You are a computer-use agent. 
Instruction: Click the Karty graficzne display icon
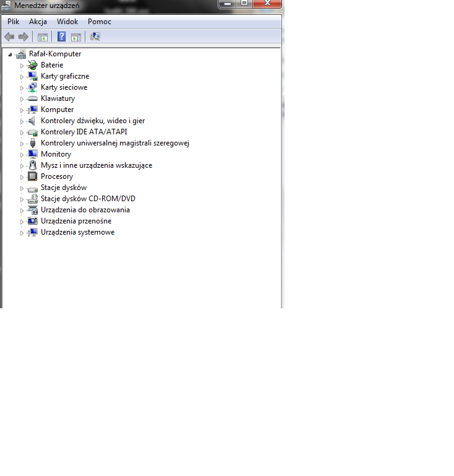click(32, 76)
